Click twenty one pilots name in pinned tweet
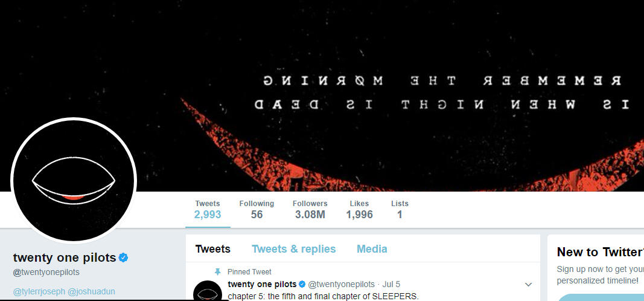 pos(262,284)
